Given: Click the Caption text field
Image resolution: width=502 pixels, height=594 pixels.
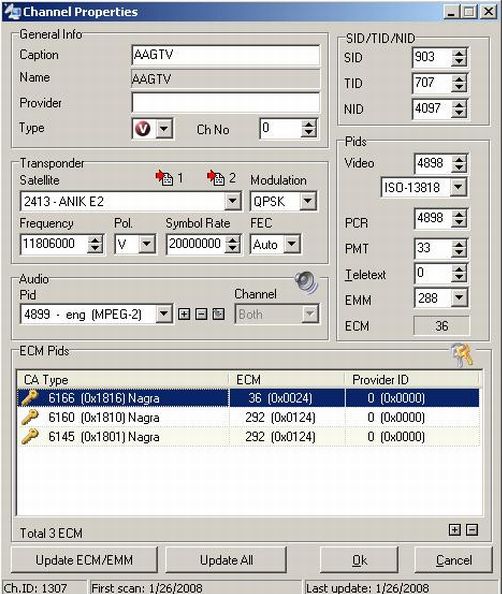Looking at the screenshot, I should point(225,55).
